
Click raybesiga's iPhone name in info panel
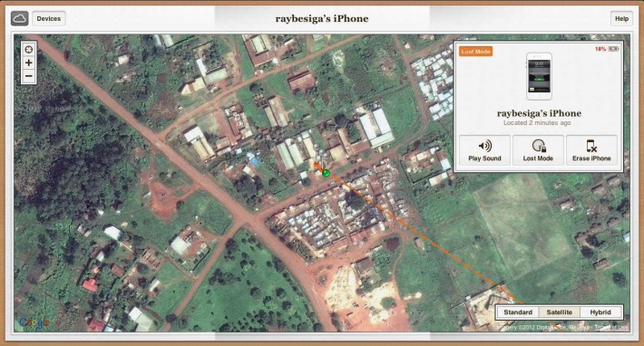539,113
